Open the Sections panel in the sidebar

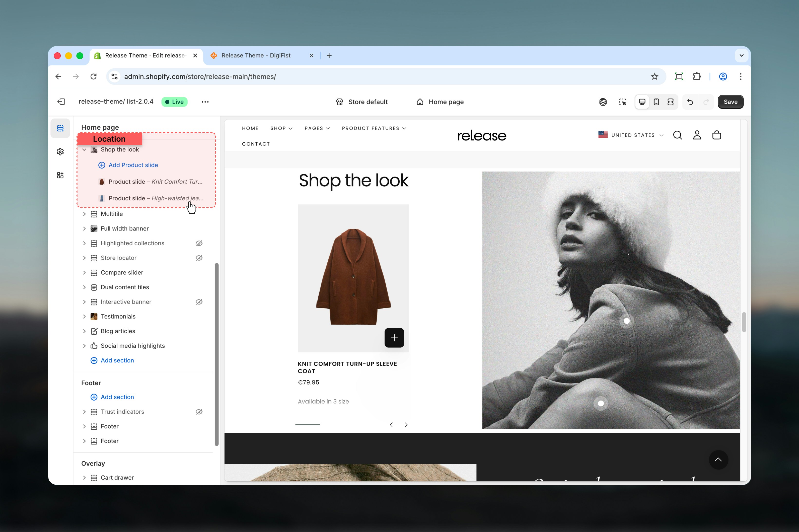click(x=60, y=128)
